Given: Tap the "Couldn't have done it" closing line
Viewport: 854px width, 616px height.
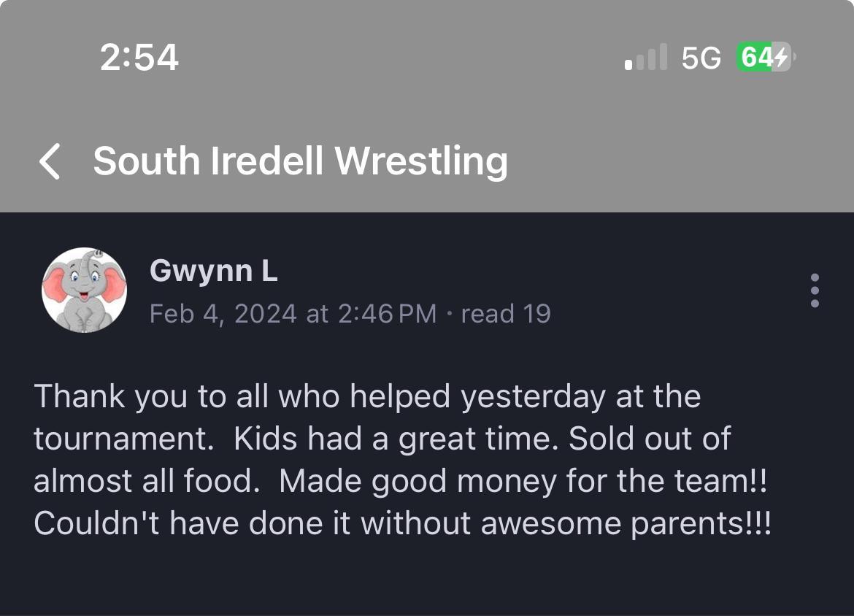Looking at the screenshot, I should [x=401, y=523].
